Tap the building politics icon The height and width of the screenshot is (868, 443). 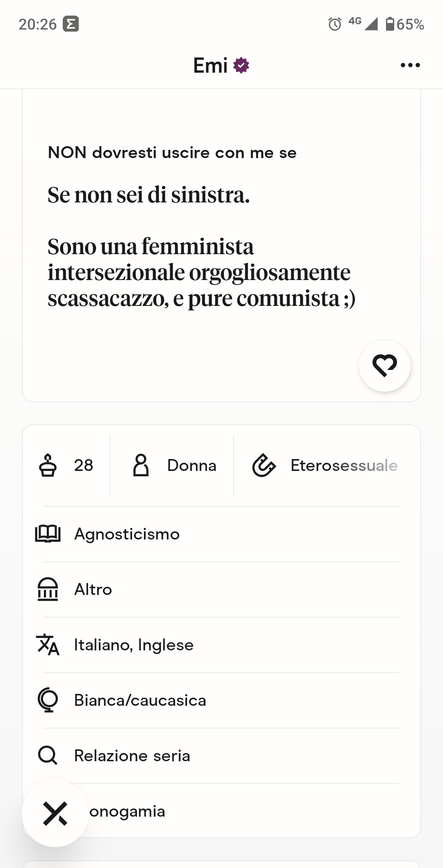[48, 589]
